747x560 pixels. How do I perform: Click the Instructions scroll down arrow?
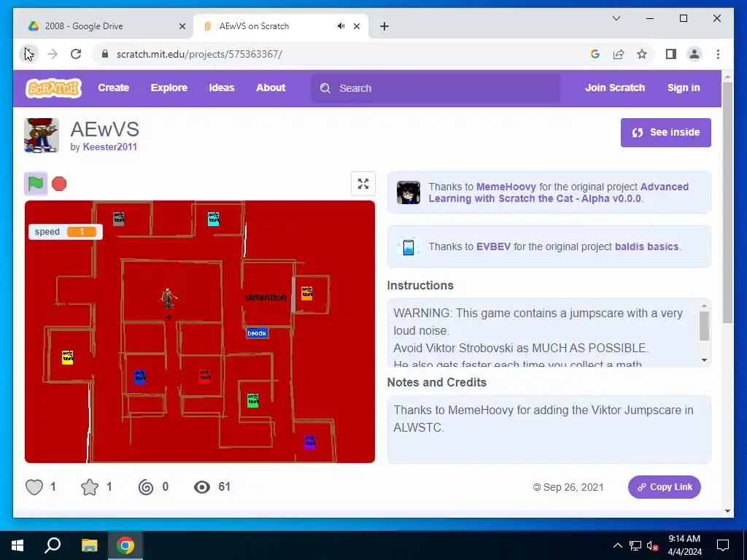pyautogui.click(x=704, y=360)
